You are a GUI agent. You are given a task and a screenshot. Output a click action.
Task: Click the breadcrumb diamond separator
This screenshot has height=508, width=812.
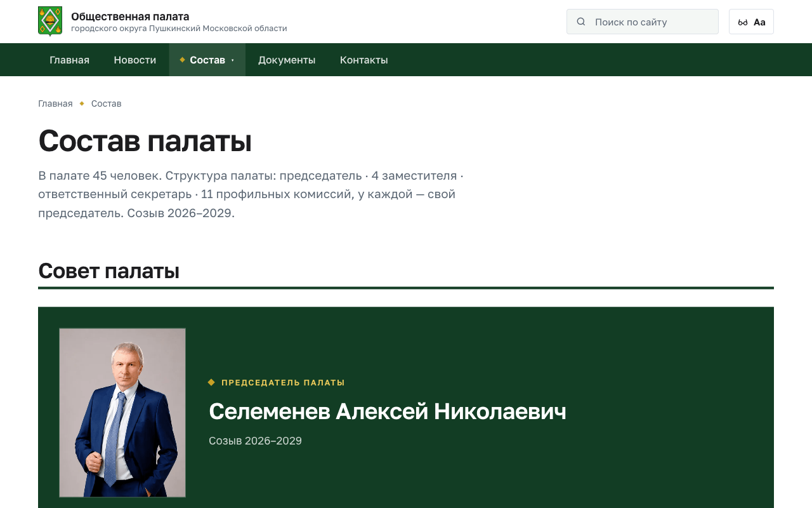click(82, 104)
